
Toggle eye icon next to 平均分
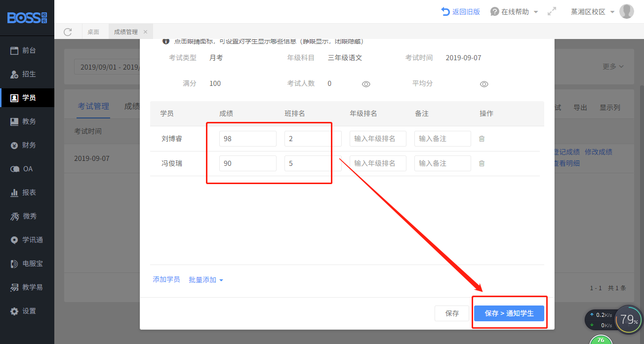click(484, 84)
